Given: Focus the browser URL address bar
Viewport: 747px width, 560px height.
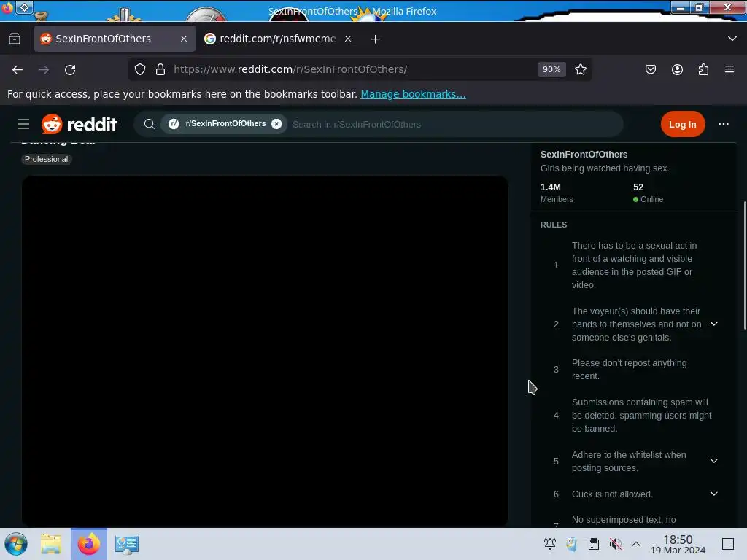Looking at the screenshot, I should [x=351, y=69].
